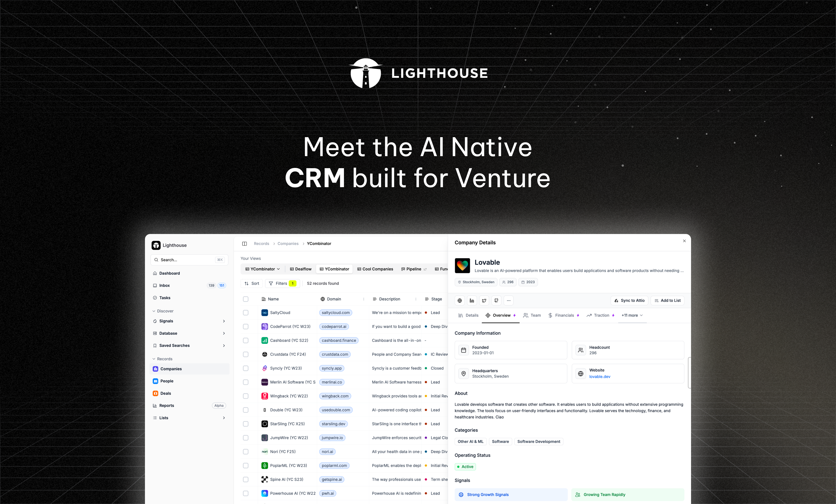Open Lovable's GitHub icon
Viewport: 836px width, 504px height.
[496, 301]
